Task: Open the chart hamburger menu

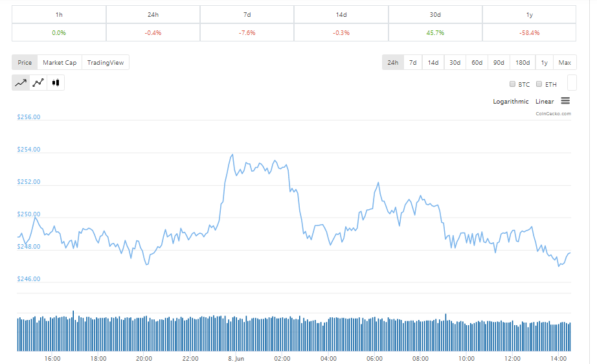Action: [x=565, y=101]
